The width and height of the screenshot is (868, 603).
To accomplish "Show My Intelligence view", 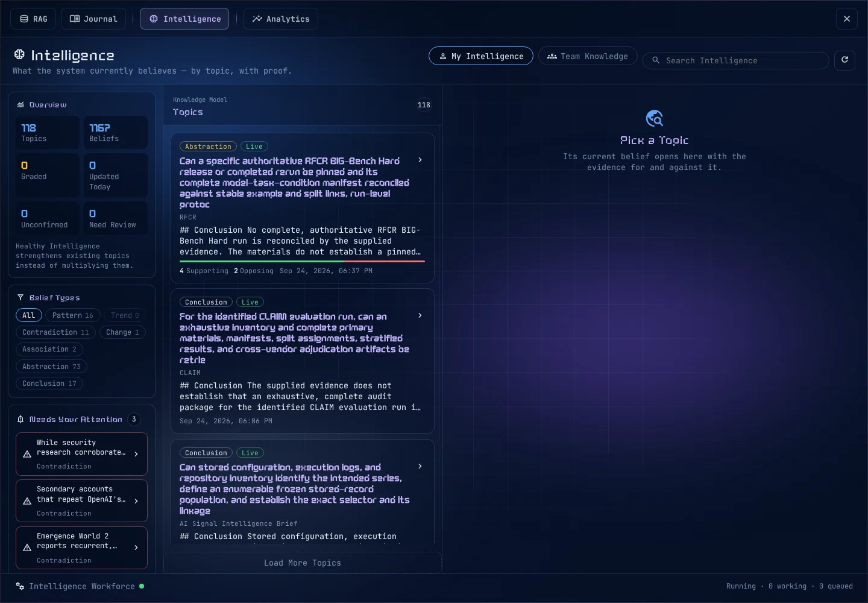I will click(481, 56).
